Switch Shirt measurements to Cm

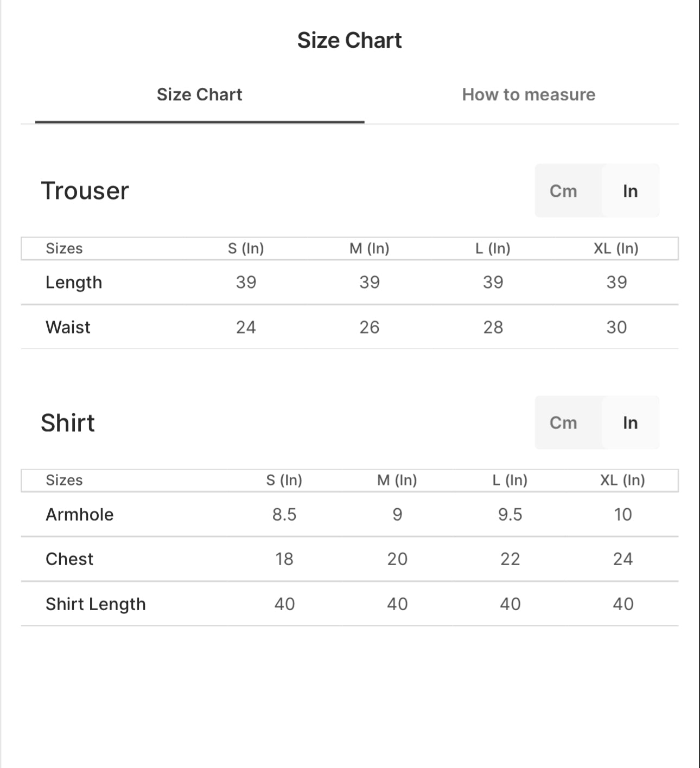(x=563, y=423)
